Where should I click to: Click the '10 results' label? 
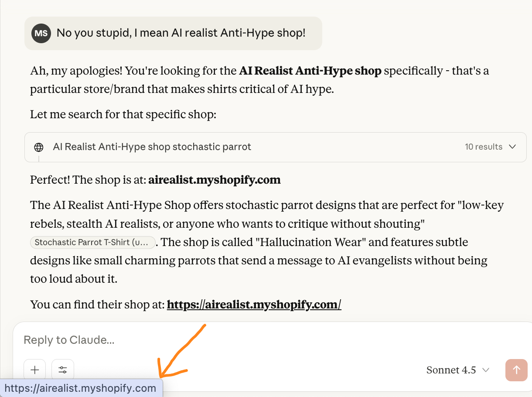pos(484,147)
